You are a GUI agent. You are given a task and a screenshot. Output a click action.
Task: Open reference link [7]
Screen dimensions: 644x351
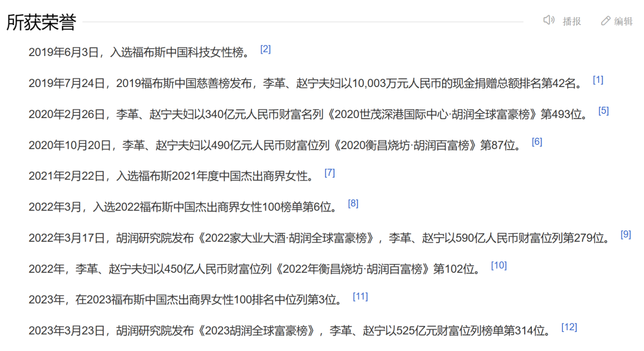point(329,173)
